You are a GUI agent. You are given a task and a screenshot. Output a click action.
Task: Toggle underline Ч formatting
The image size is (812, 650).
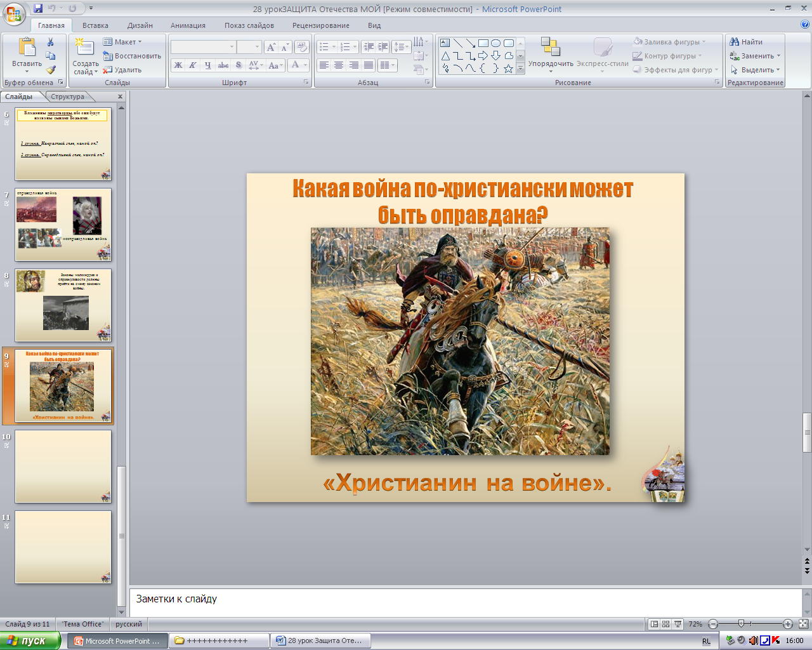point(207,65)
